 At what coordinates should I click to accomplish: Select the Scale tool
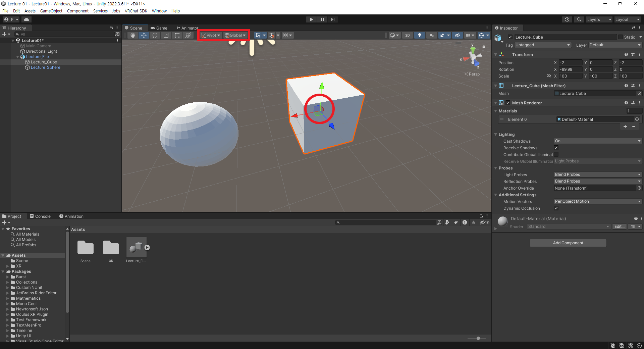166,35
